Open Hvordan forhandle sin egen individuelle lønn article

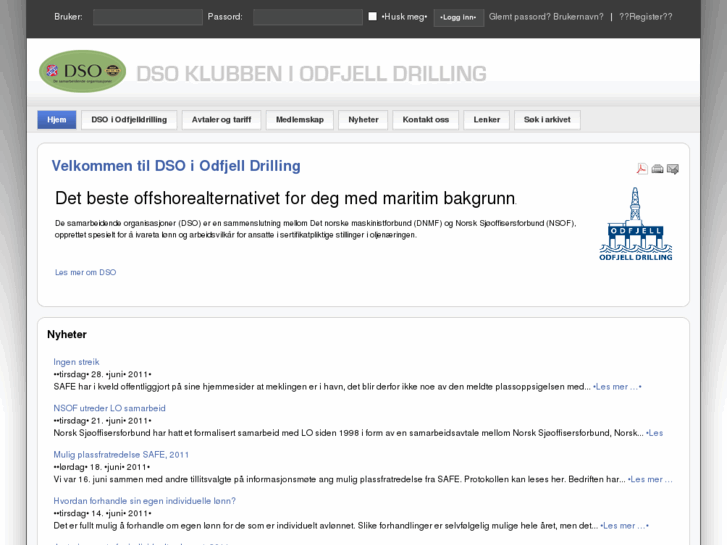pos(145,501)
